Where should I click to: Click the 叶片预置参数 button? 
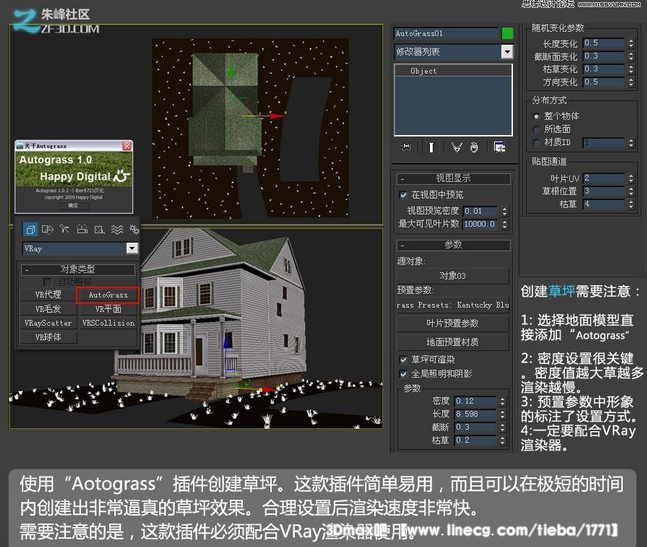453,323
